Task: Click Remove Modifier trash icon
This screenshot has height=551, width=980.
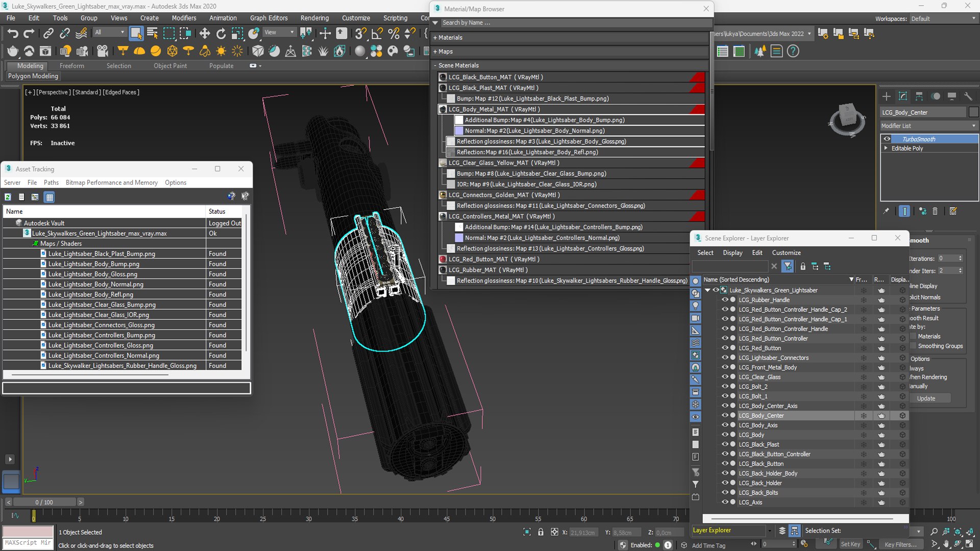Action: click(935, 211)
